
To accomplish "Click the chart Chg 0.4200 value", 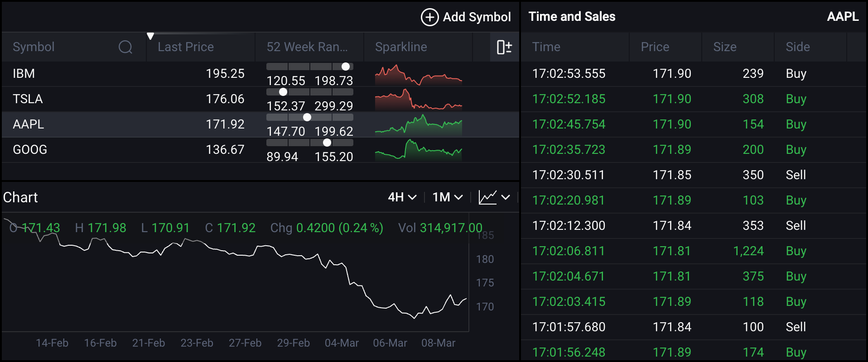I will 339,228.
